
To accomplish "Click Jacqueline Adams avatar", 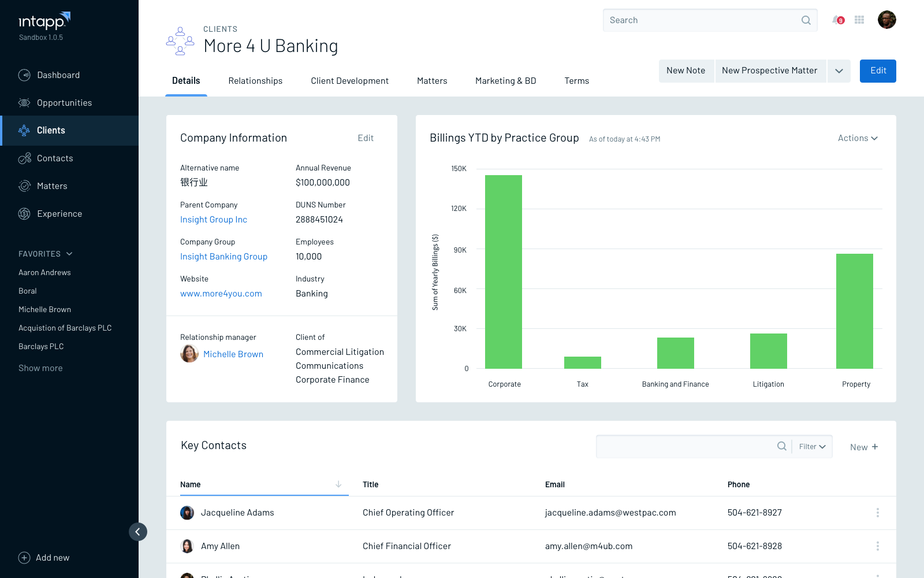I will (187, 513).
